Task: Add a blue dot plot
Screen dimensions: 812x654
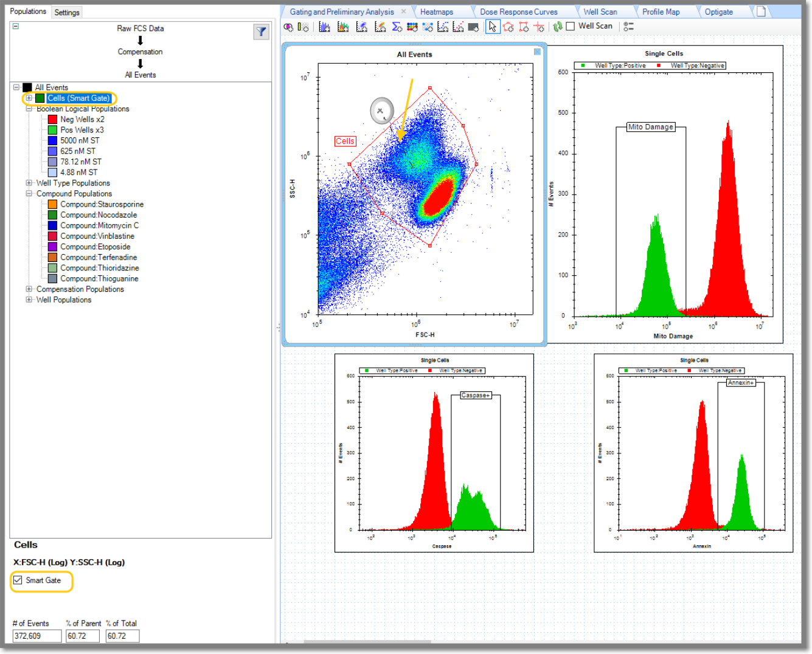Action: (x=362, y=27)
